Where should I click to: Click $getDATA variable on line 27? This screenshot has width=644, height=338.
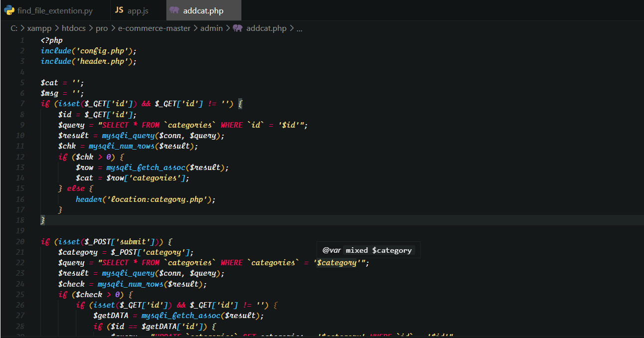point(111,316)
